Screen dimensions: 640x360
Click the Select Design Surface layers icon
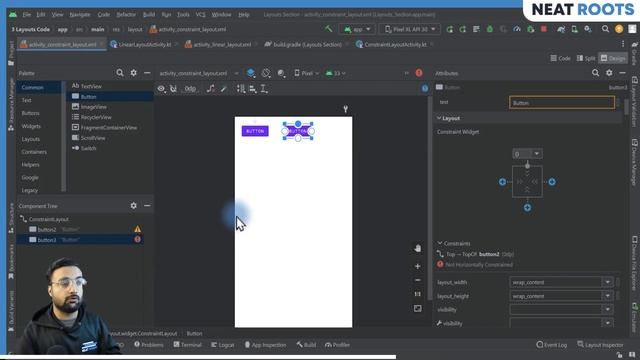(x=251, y=73)
